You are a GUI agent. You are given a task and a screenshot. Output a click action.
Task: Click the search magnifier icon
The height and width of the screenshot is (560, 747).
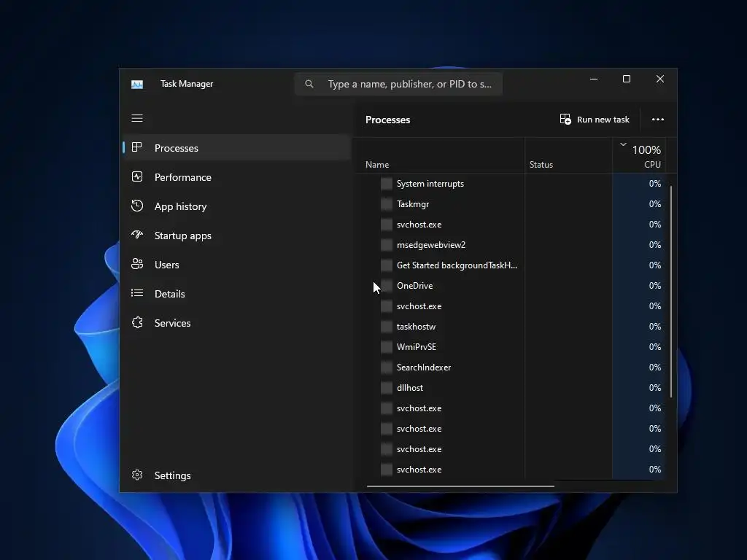(309, 84)
